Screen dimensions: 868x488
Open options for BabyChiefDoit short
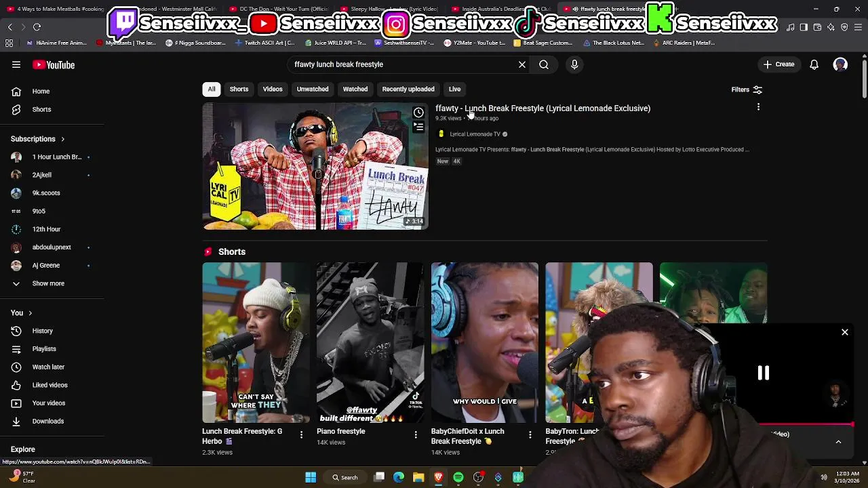pyautogui.click(x=530, y=434)
